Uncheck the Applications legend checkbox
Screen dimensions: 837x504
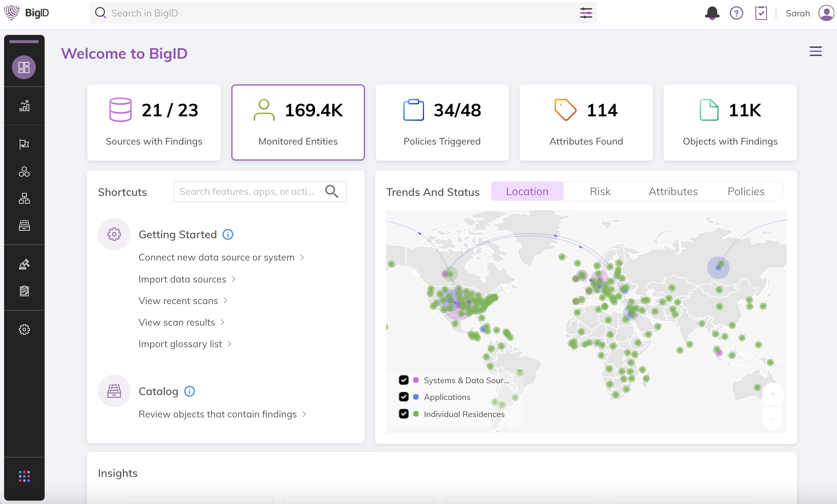(x=404, y=397)
